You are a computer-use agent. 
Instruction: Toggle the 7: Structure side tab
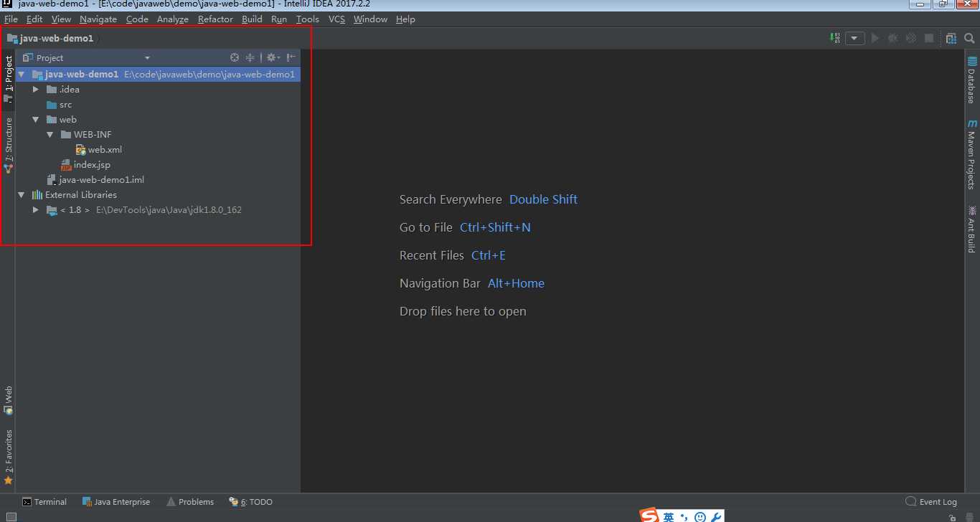tap(8, 146)
